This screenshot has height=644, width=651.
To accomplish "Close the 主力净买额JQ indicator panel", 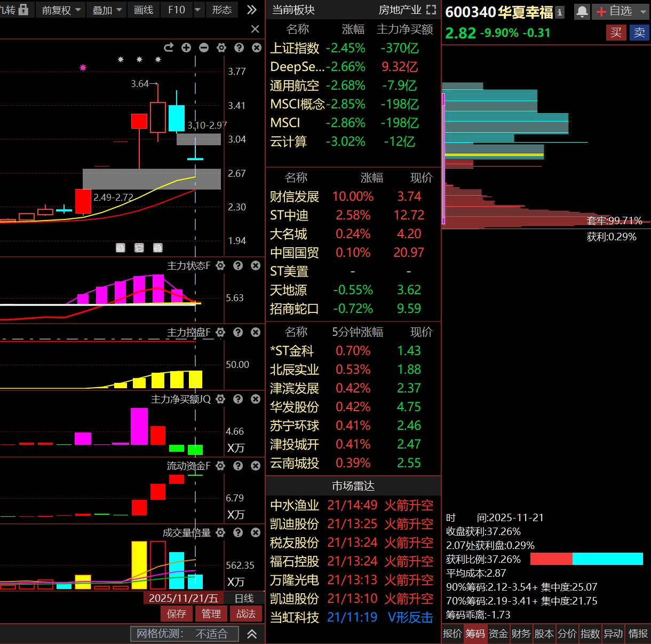I will pyautogui.click(x=256, y=399).
